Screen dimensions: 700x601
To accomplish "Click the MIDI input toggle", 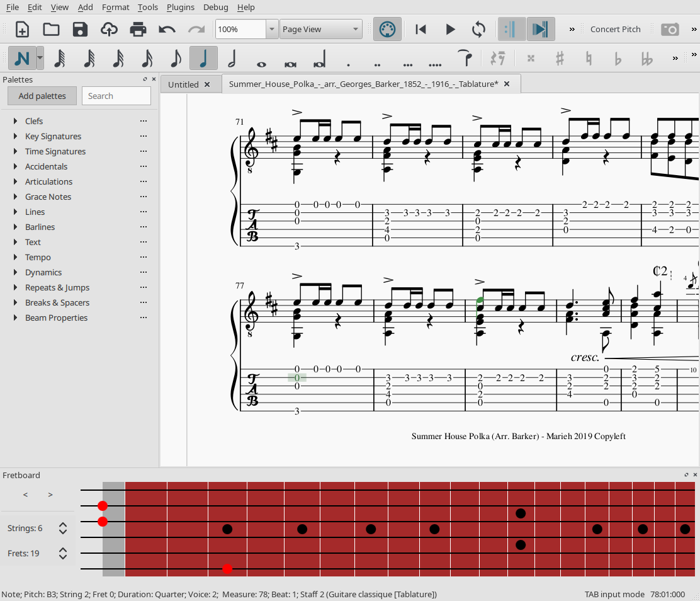I will click(x=387, y=28).
